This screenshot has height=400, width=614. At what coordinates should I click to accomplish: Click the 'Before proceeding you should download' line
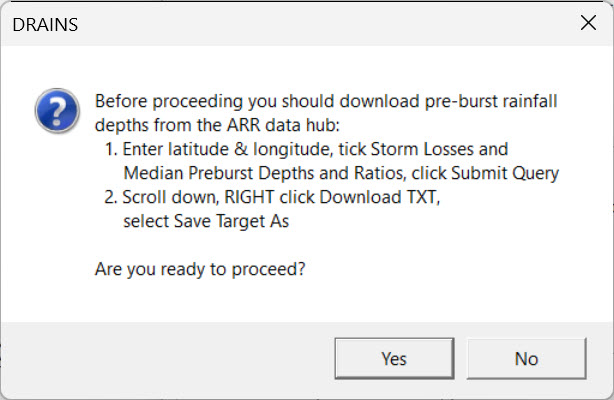click(326, 101)
